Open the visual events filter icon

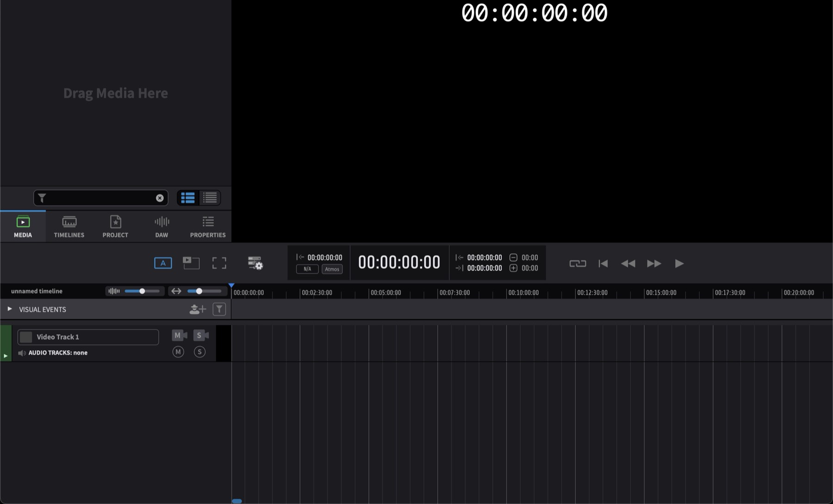coord(219,309)
